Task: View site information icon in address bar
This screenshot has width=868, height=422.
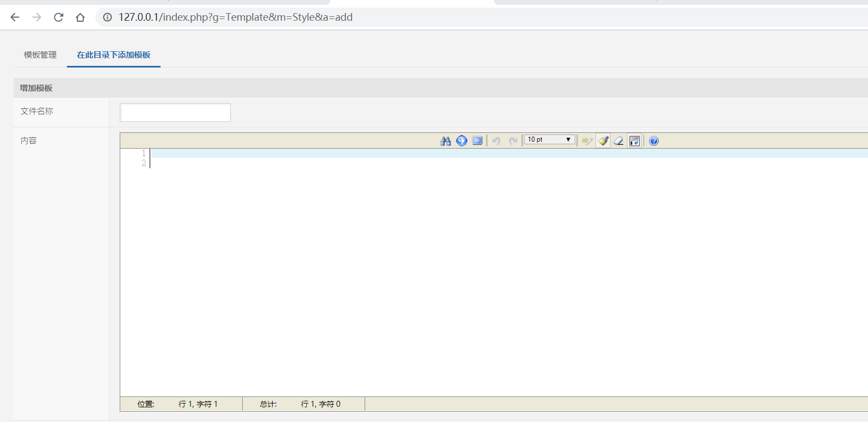Action: pyautogui.click(x=108, y=17)
